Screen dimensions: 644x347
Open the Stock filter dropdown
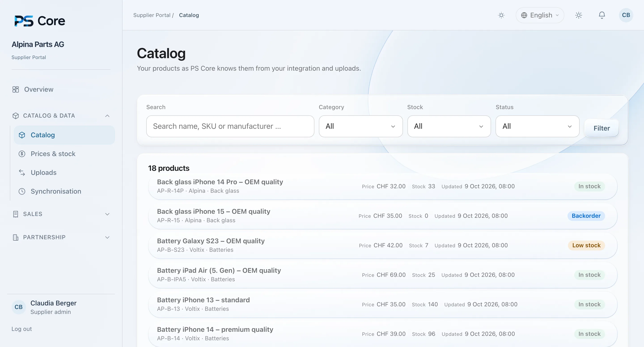tap(449, 126)
